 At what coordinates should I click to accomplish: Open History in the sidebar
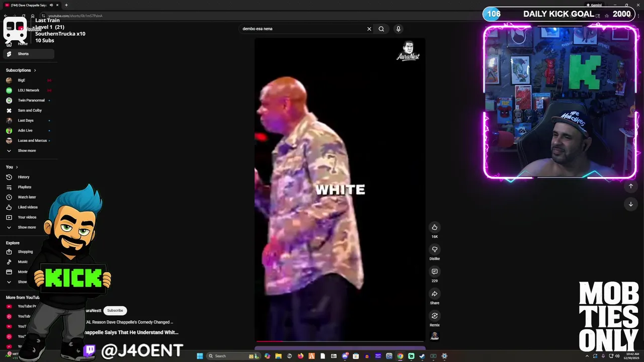[23, 177]
